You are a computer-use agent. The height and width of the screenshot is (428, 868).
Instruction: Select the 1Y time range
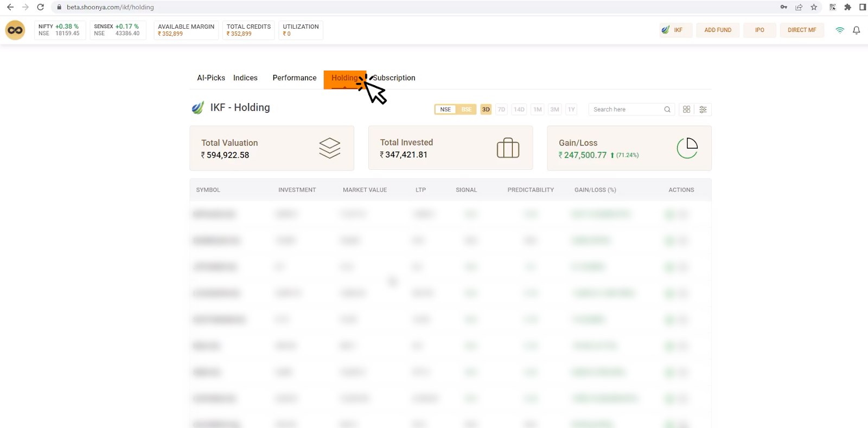pos(571,110)
